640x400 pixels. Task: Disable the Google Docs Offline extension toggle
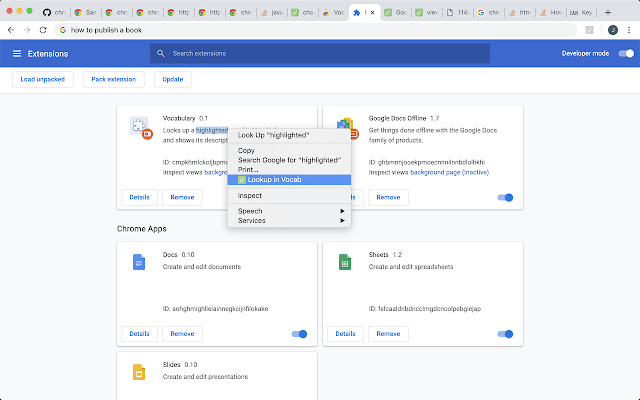pyautogui.click(x=505, y=198)
